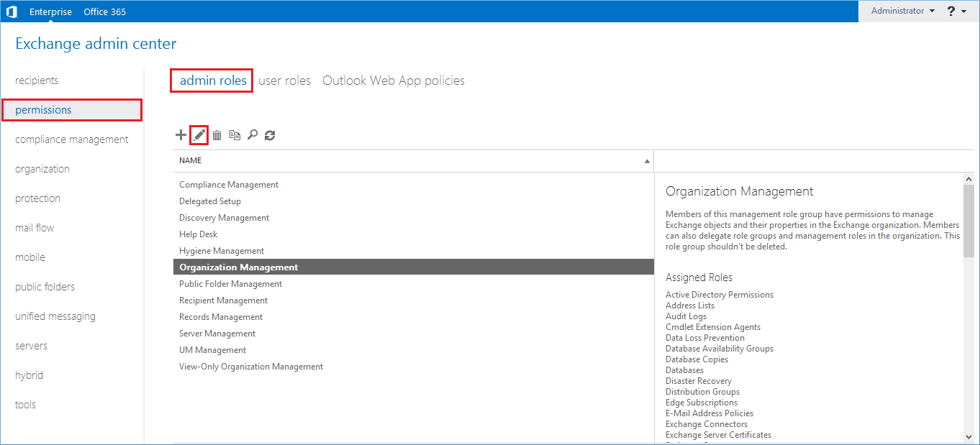Open the recipients section in sidebar

tap(37, 81)
